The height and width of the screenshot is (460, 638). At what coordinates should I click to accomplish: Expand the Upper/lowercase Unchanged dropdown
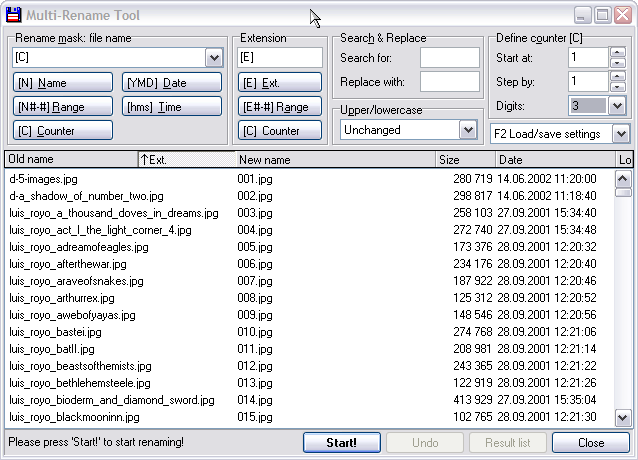pyautogui.click(x=468, y=130)
